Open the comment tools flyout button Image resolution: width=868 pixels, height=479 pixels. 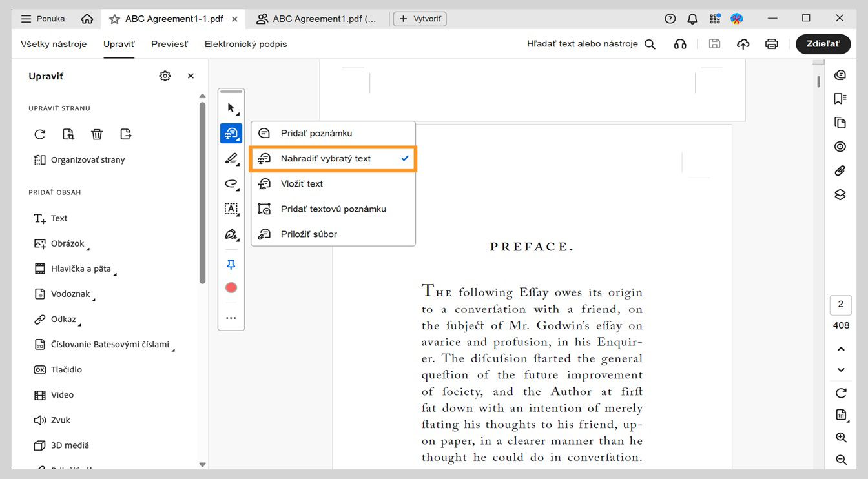(231, 133)
